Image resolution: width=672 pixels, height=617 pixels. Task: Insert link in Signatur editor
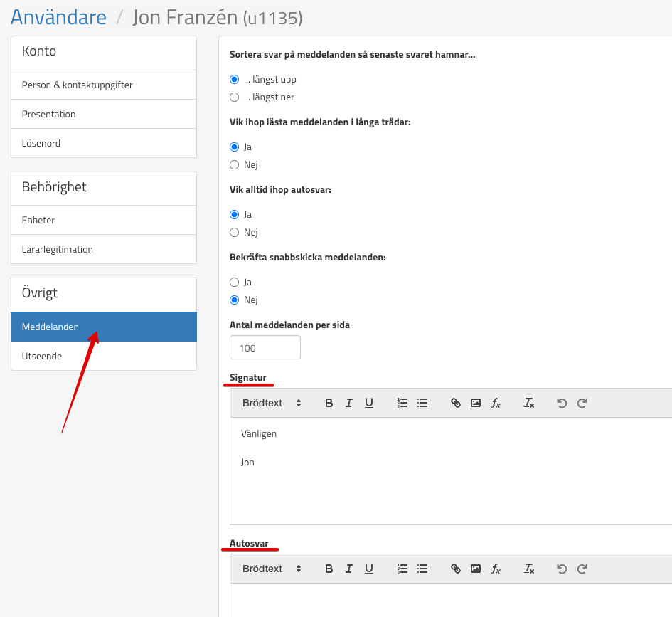[456, 403]
